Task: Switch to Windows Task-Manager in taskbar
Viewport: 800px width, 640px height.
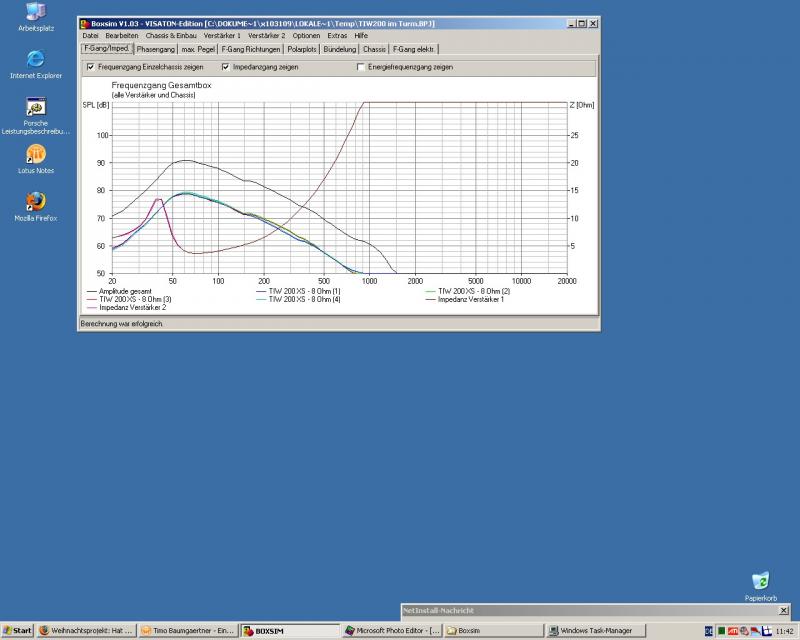Action: click(594, 631)
